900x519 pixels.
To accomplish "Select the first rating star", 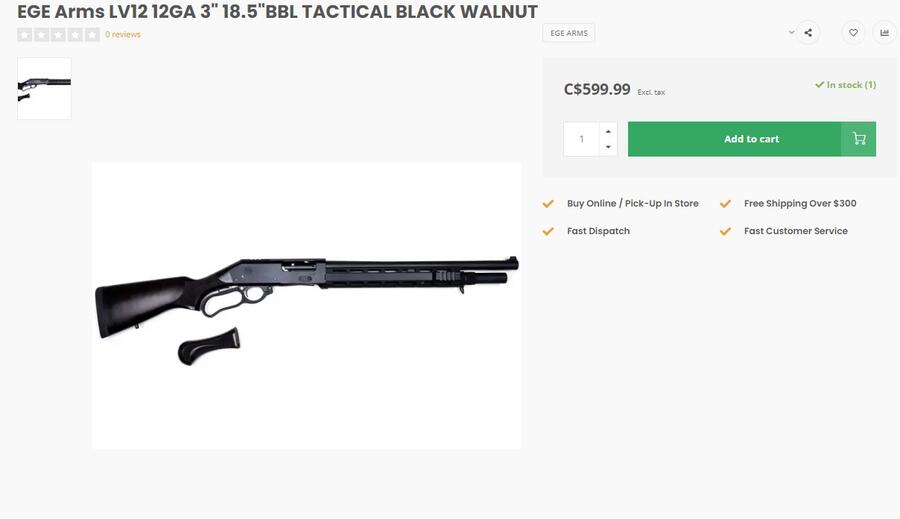I will pyautogui.click(x=25, y=34).
